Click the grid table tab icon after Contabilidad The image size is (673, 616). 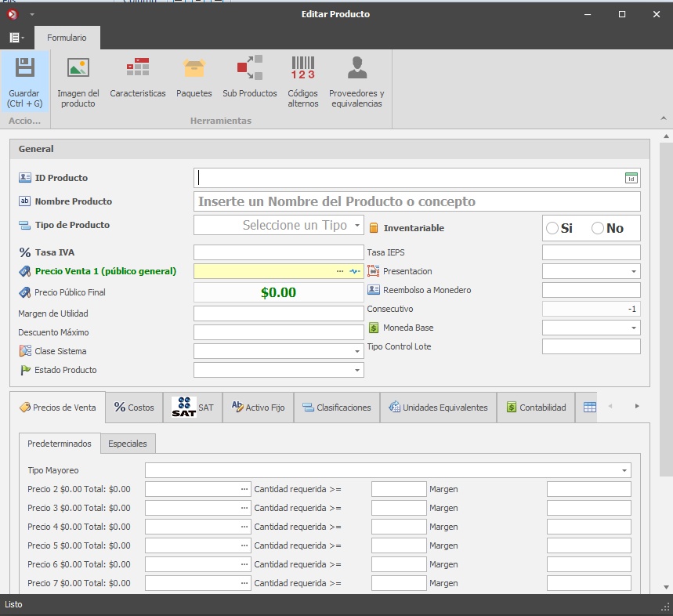(x=590, y=407)
